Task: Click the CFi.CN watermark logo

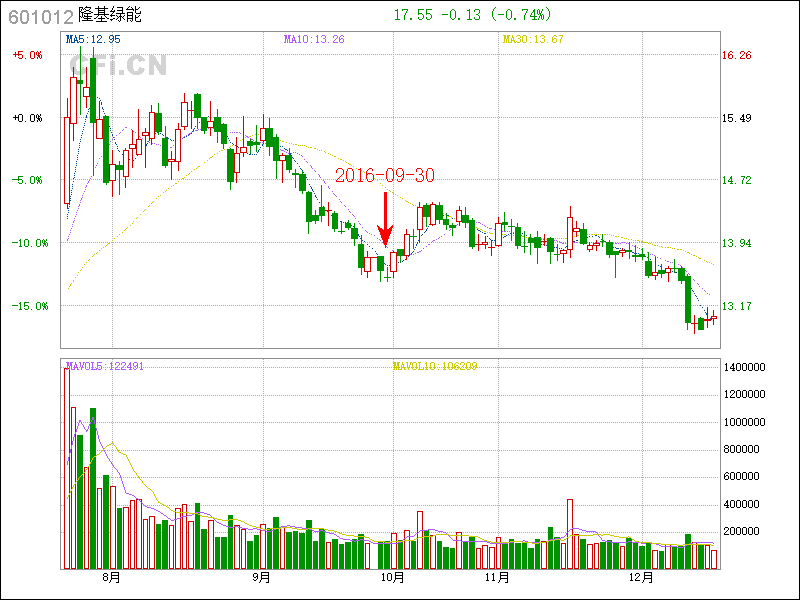Action: [118, 65]
